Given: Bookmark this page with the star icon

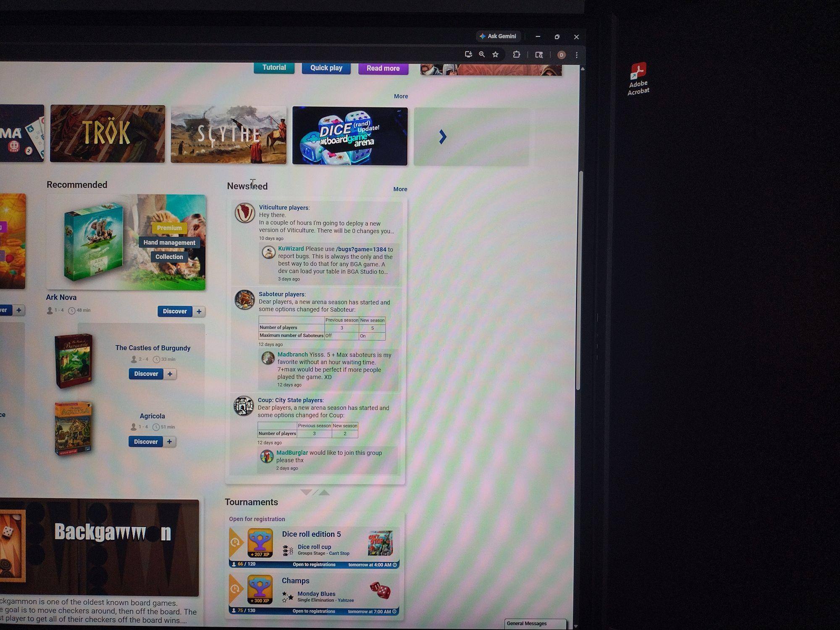Looking at the screenshot, I should click(496, 54).
